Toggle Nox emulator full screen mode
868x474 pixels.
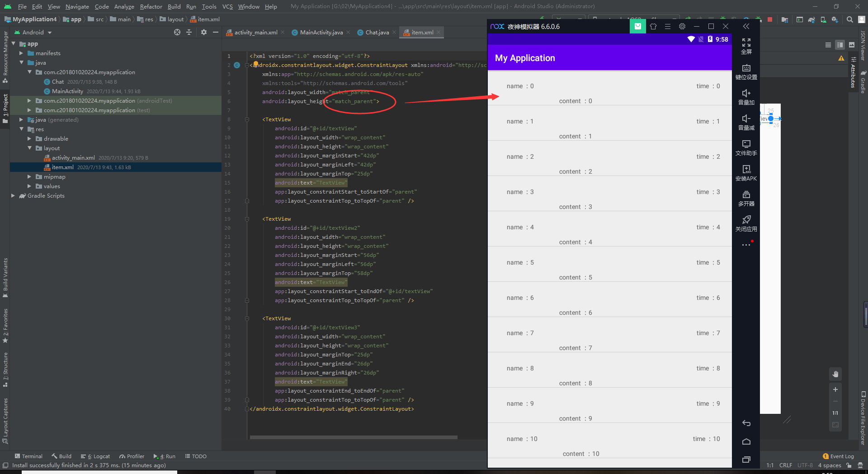tap(746, 45)
